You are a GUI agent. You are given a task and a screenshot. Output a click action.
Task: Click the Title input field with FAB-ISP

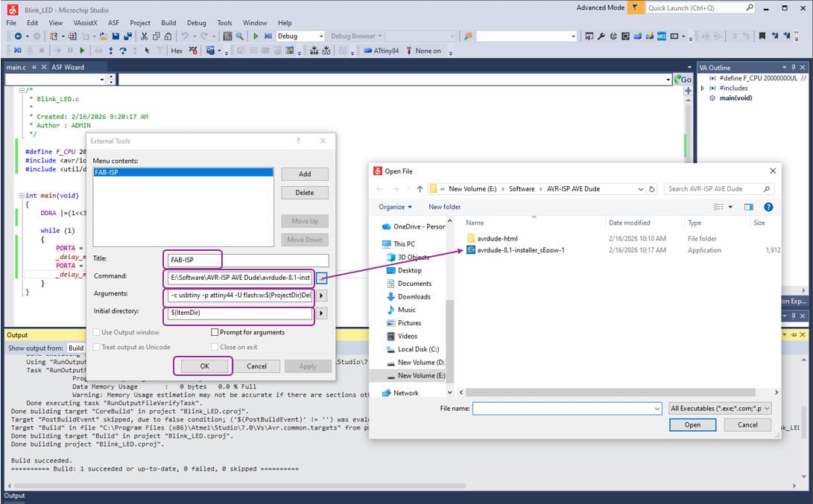[x=248, y=260]
